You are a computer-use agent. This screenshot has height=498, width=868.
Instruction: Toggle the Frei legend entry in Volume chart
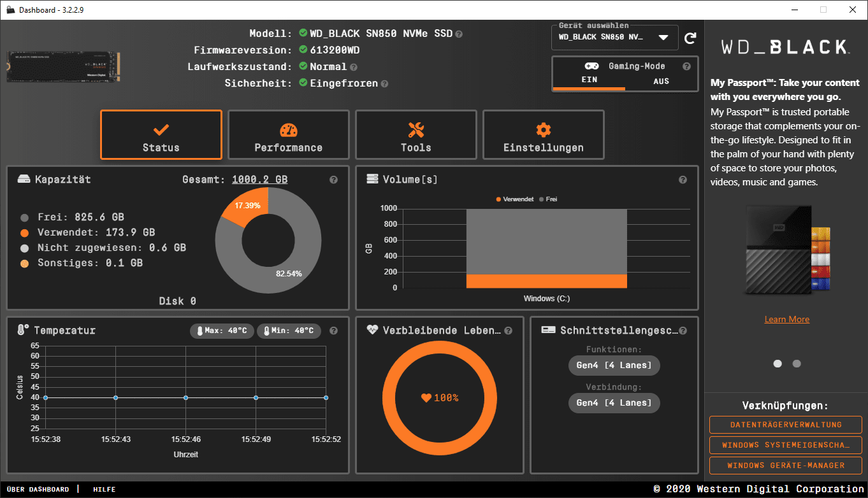click(548, 199)
